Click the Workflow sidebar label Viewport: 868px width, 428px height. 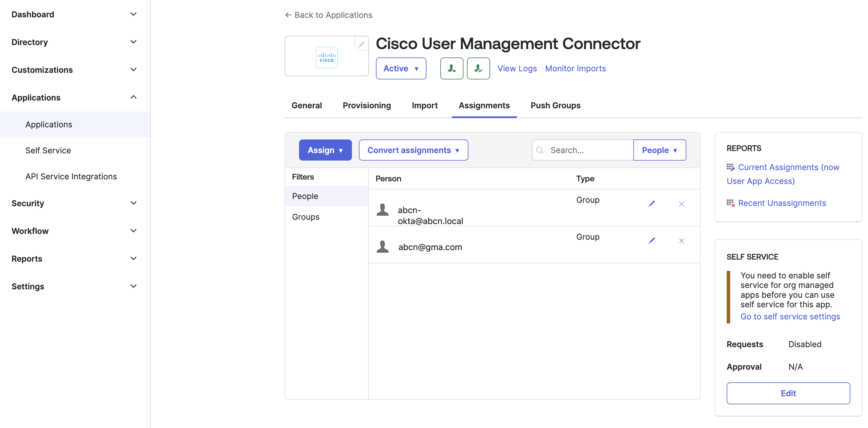pos(30,231)
